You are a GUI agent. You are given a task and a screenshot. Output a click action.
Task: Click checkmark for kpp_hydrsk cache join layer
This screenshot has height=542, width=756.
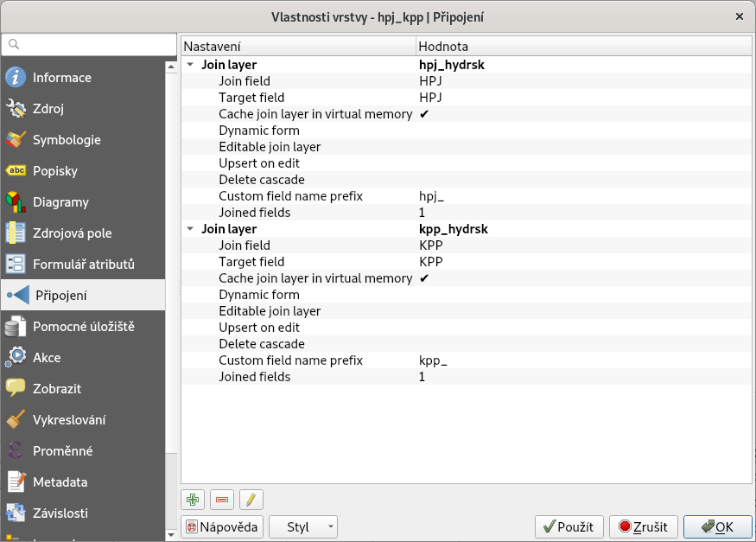(x=424, y=278)
